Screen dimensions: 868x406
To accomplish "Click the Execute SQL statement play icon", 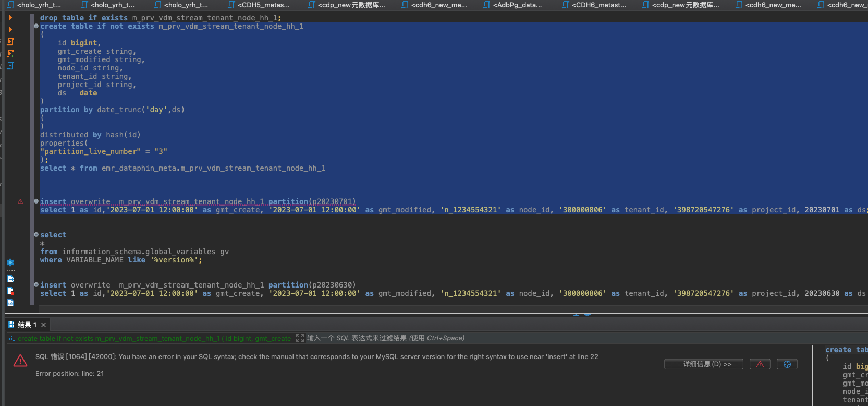I will 10,18.
